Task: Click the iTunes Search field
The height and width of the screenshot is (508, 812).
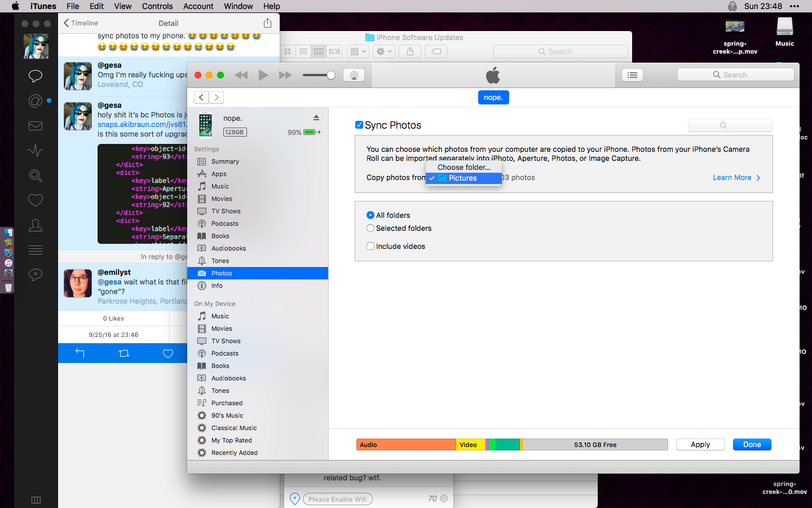Action: point(735,75)
